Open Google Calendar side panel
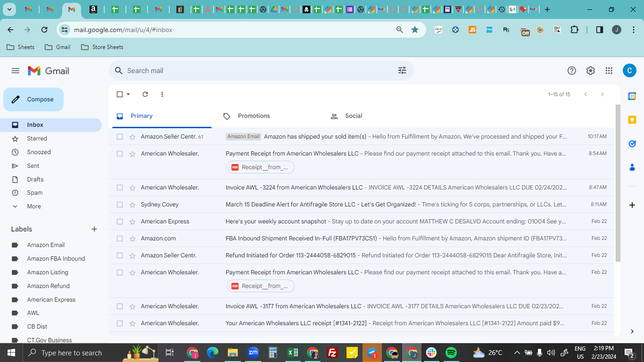Image resolution: width=644 pixels, height=362 pixels. click(632, 96)
